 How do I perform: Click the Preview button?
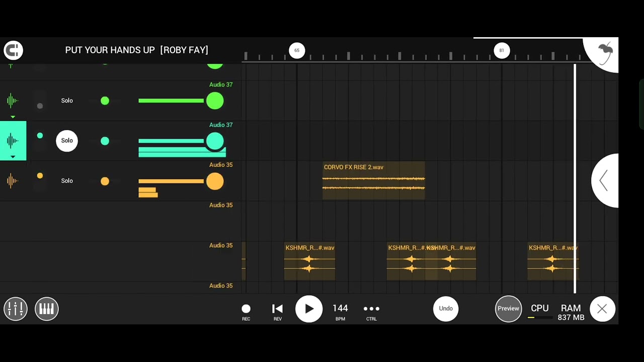[x=508, y=309]
